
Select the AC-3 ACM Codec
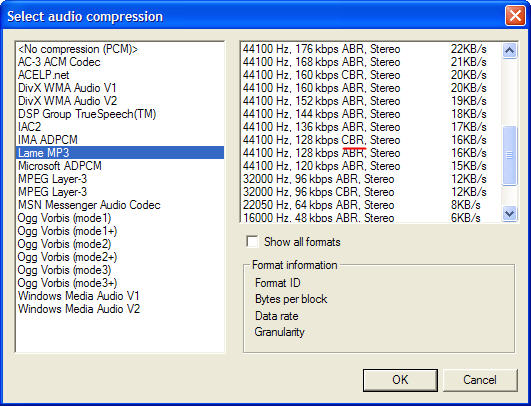[120, 62]
